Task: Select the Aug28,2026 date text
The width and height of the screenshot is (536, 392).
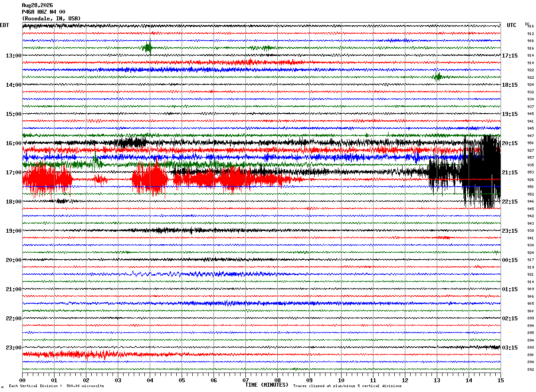Action: click(x=37, y=5)
